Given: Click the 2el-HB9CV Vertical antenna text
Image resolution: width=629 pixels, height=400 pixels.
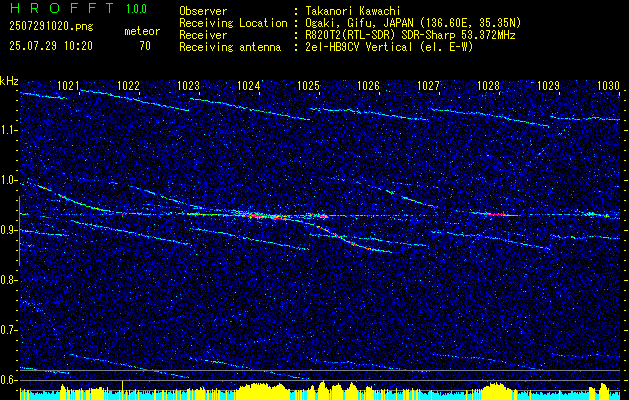Looking at the screenshot, I should click(389, 47).
